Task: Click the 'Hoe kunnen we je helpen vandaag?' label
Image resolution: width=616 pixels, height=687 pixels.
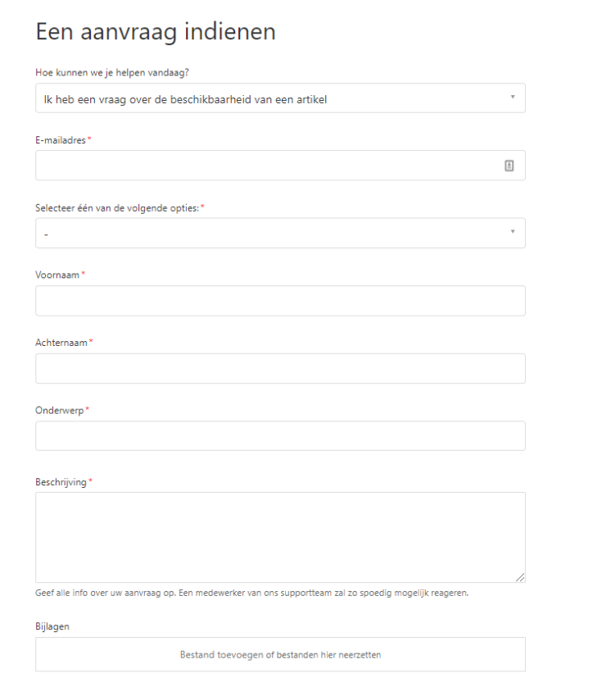Action: click(x=112, y=73)
